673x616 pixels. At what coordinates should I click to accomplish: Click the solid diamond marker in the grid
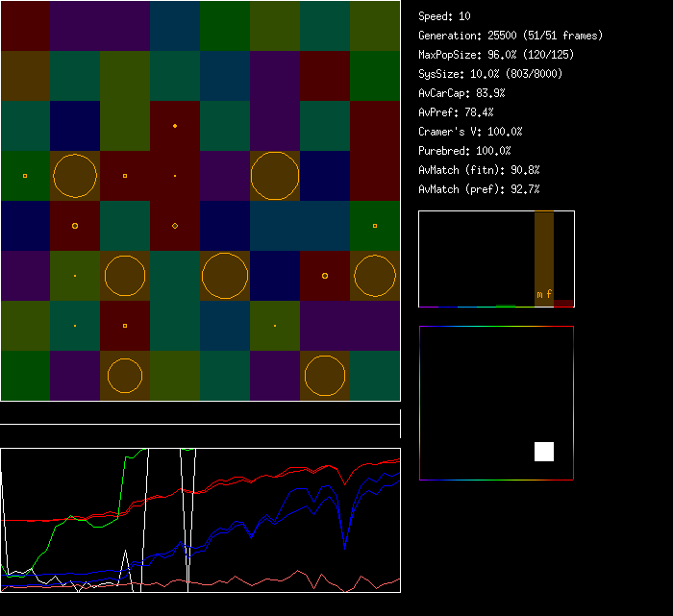pos(174,126)
